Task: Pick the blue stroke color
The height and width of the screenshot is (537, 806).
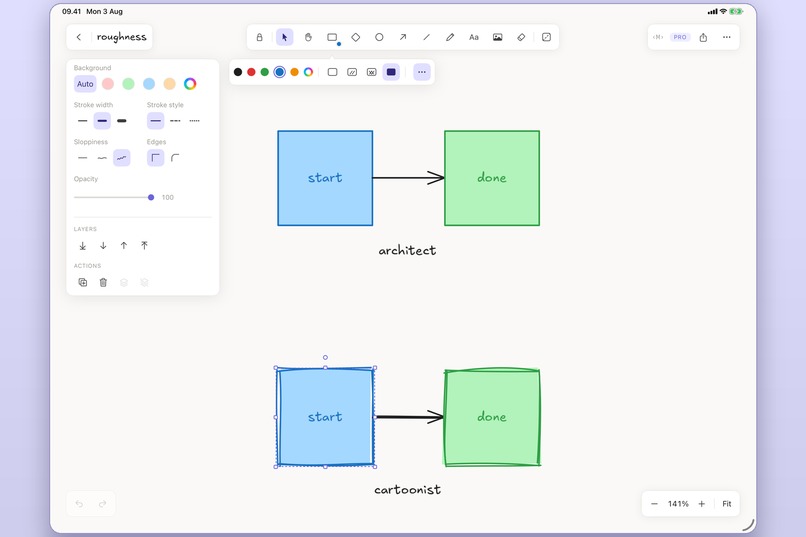Action: [280, 72]
